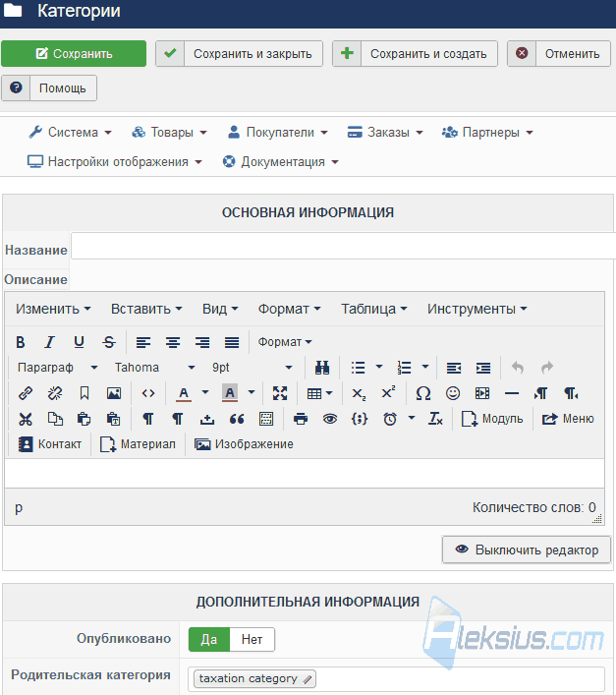
Task: Print editor content
Action: click(x=301, y=419)
